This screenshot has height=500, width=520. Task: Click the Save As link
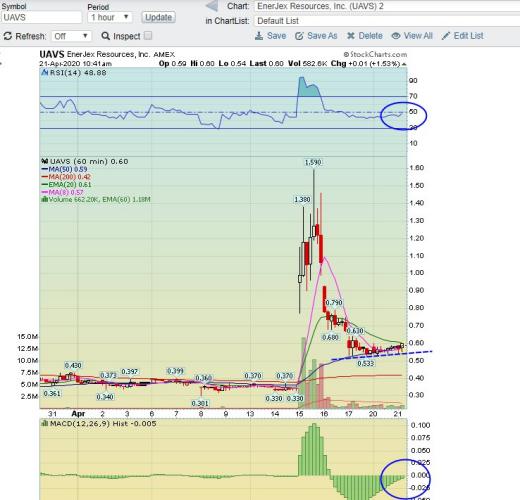pyautogui.click(x=322, y=36)
